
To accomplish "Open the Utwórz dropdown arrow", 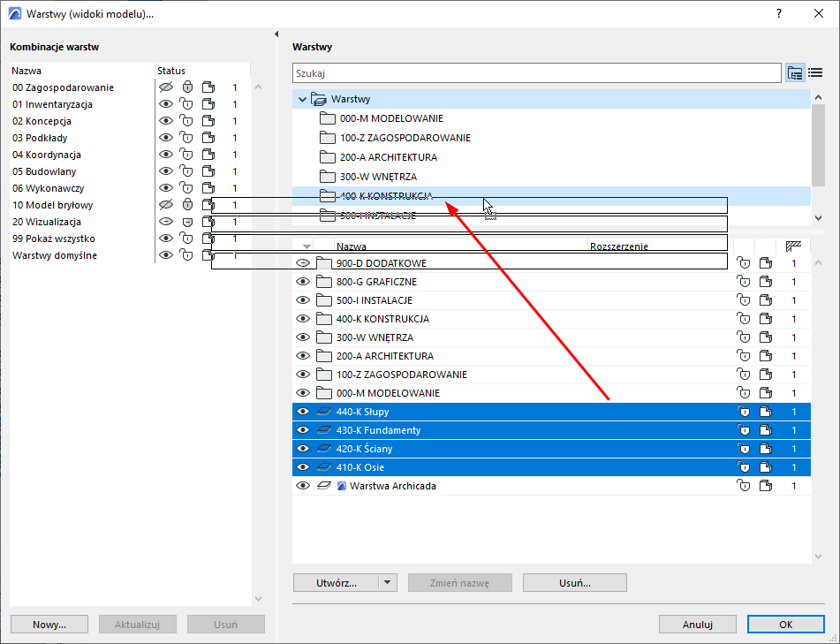I will (388, 582).
